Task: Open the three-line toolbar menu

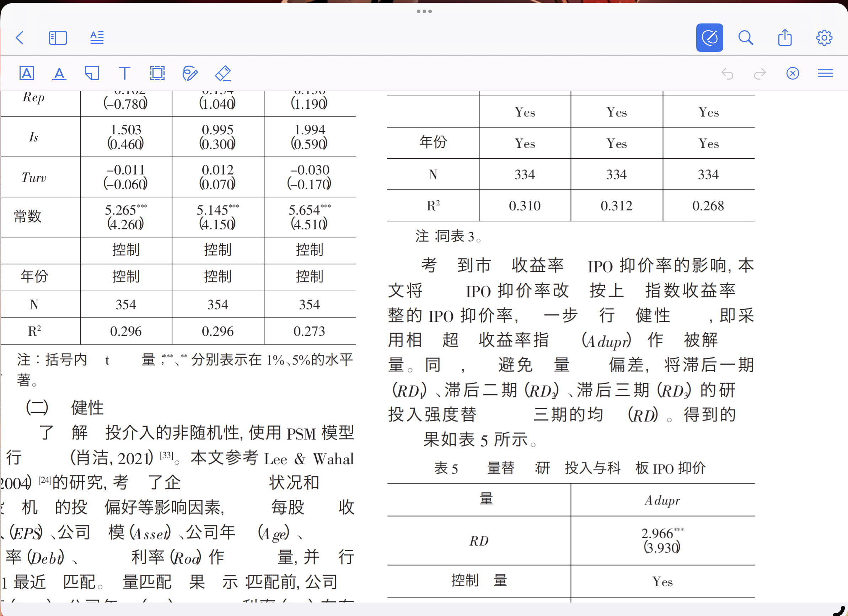Action: tap(825, 73)
